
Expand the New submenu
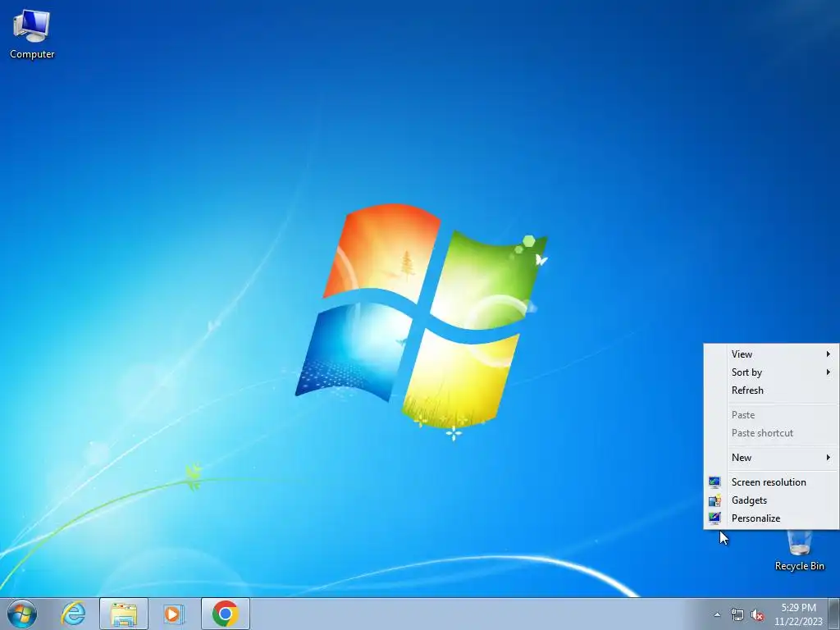click(771, 458)
